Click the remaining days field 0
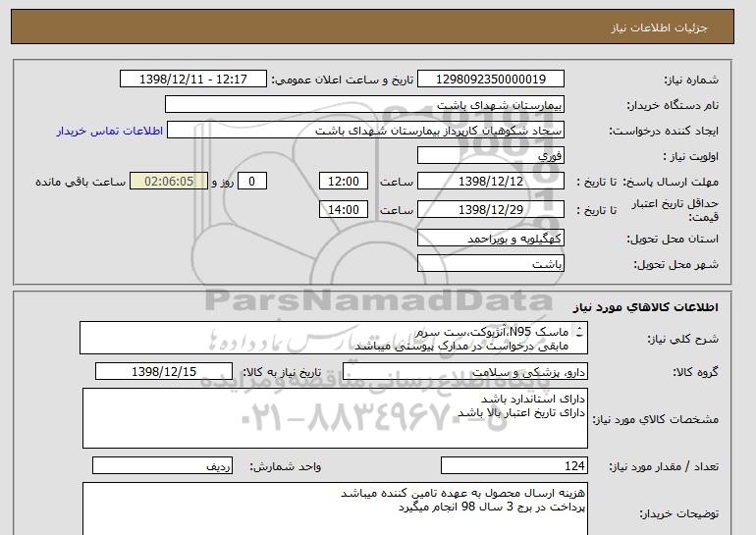The width and height of the screenshot is (756, 535). (251, 182)
